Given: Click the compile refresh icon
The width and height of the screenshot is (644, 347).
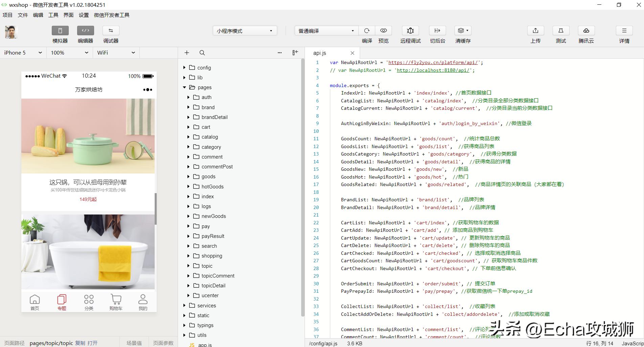Looking at the screenshot, I should [x=367, y=31].
